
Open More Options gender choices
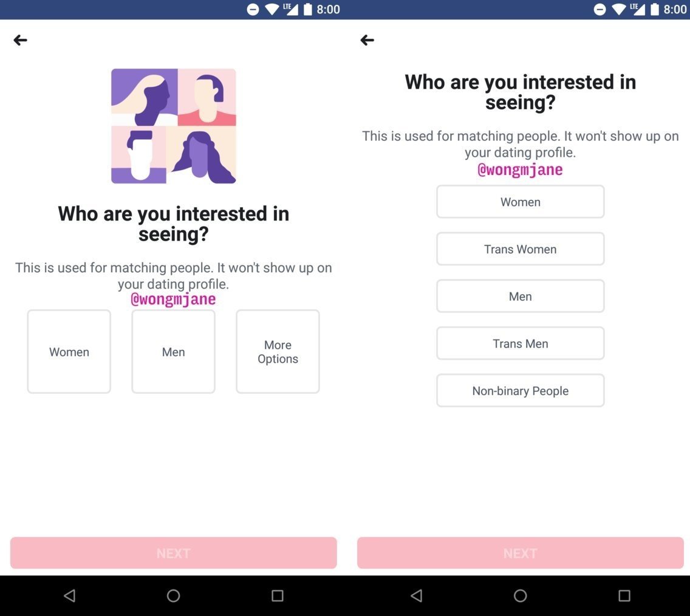278,352
